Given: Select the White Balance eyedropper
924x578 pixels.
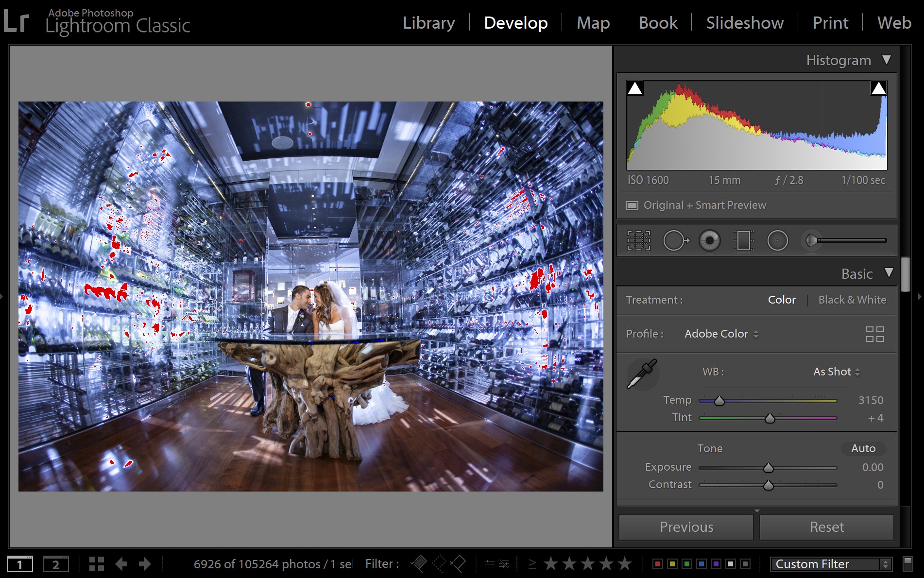Looking at the screenshot, I should pyautogui.click(x=643, y=374).
